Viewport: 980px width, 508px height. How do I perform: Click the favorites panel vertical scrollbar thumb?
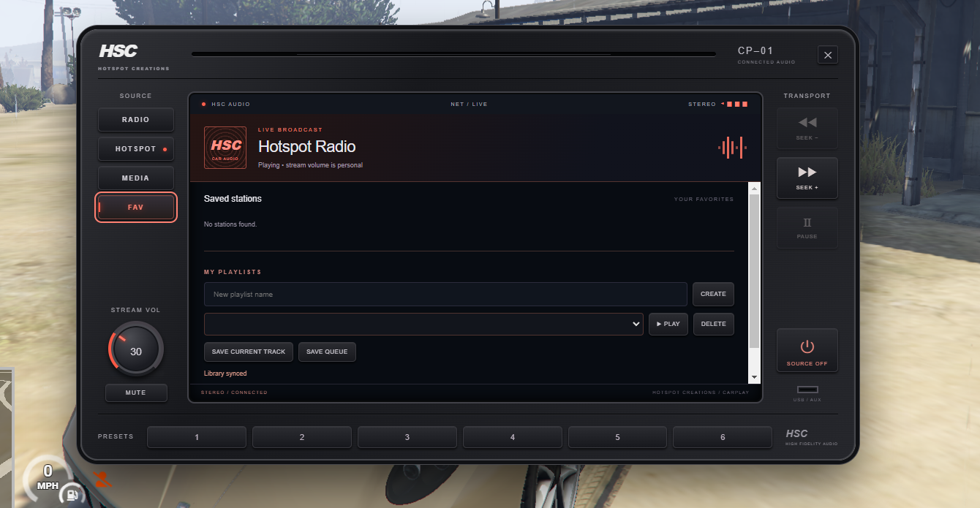[755, 270]
